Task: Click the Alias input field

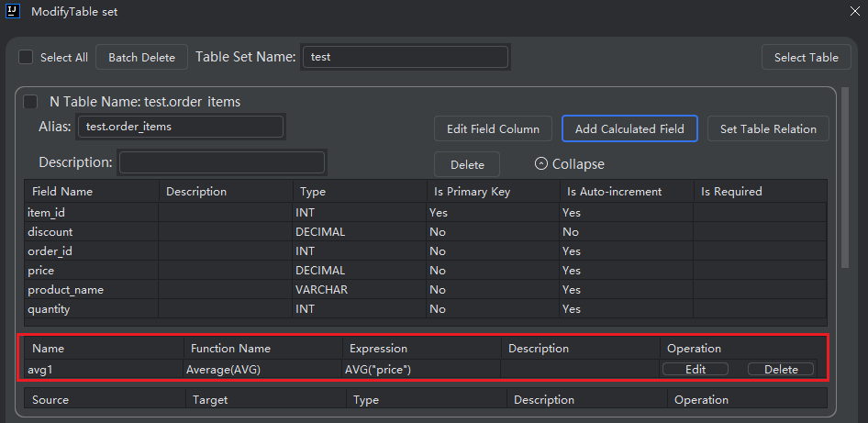Action: (181, 127)
